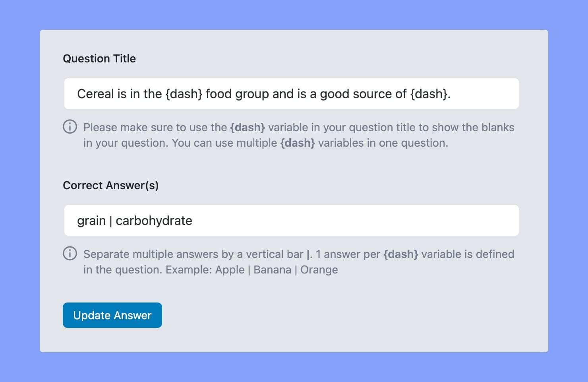Click the Question Title label

pyautogui.click(x=99, y=58)
